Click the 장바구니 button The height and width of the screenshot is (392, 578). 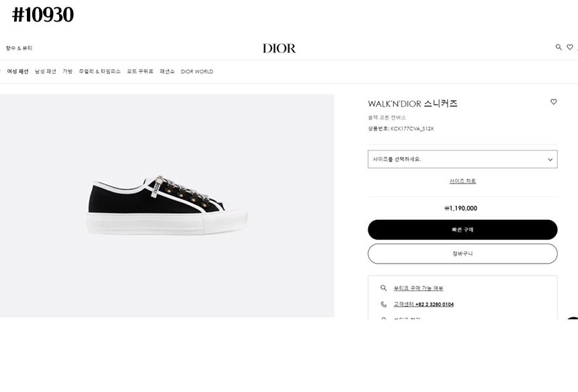[462, 253]
